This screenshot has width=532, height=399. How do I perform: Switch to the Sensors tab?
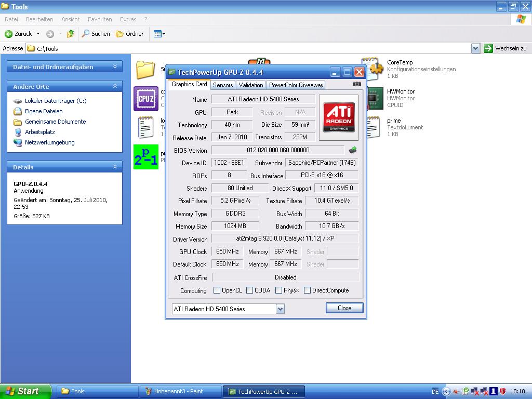[223, 85]
